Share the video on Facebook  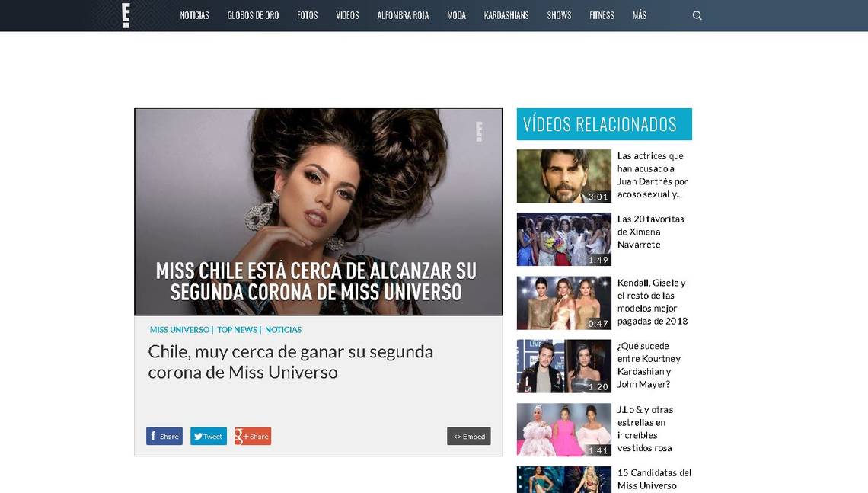[164, 436]
